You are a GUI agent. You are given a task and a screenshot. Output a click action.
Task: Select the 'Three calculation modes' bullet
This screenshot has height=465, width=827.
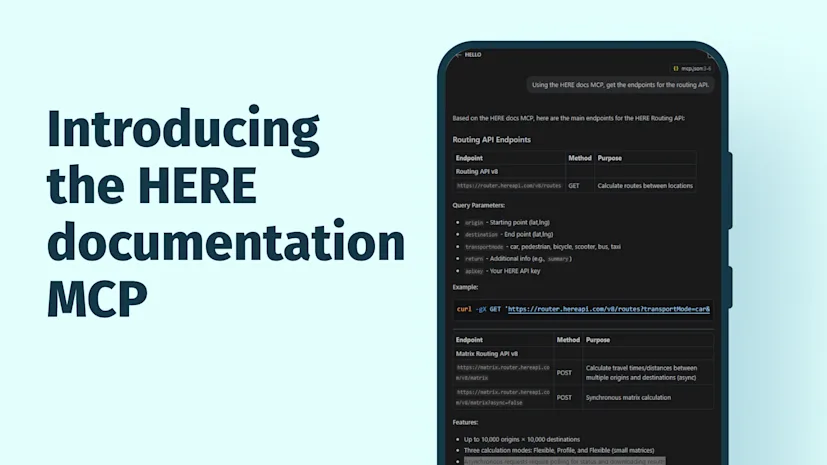(x=559, y=450)
